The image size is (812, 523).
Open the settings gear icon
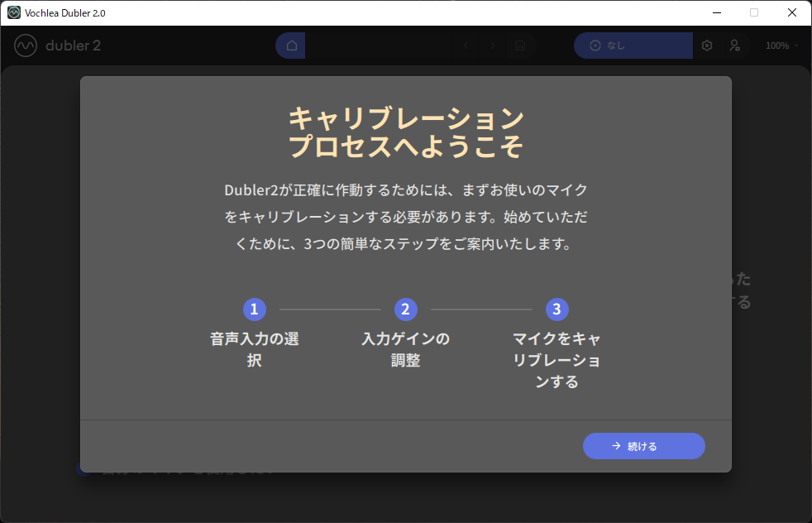707,46
